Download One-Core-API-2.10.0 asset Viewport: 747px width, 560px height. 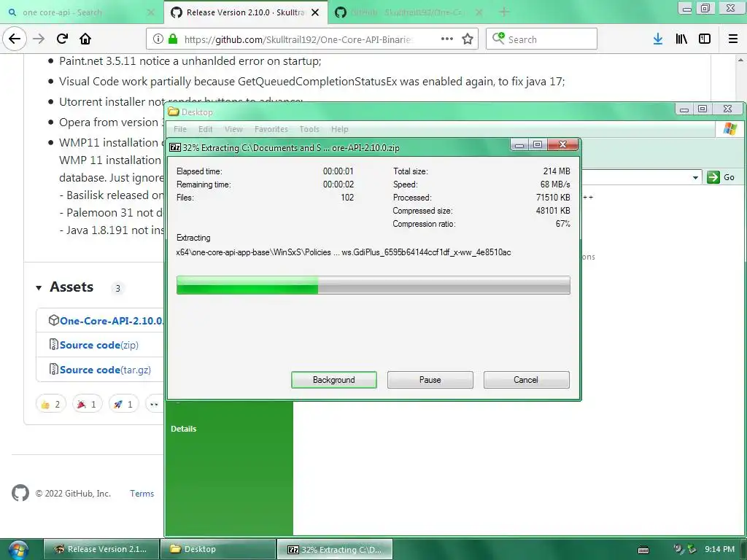click(111, 321)
